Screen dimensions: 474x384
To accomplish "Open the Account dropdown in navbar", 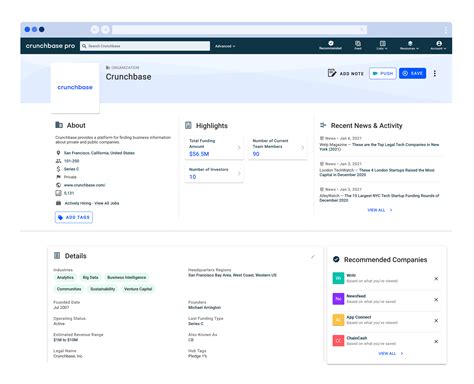I will pos(439,45).
